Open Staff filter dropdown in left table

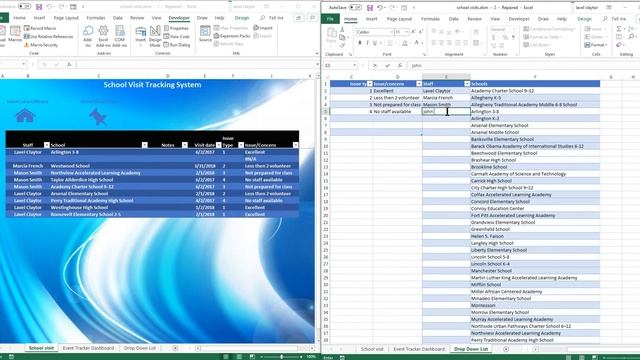coord(47,145)
